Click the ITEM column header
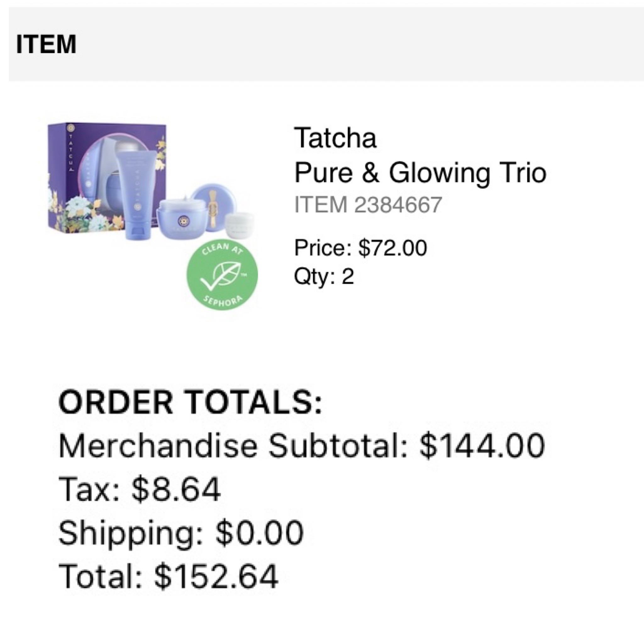The width and height of the screenshot is (644, 644). (46, 44)
